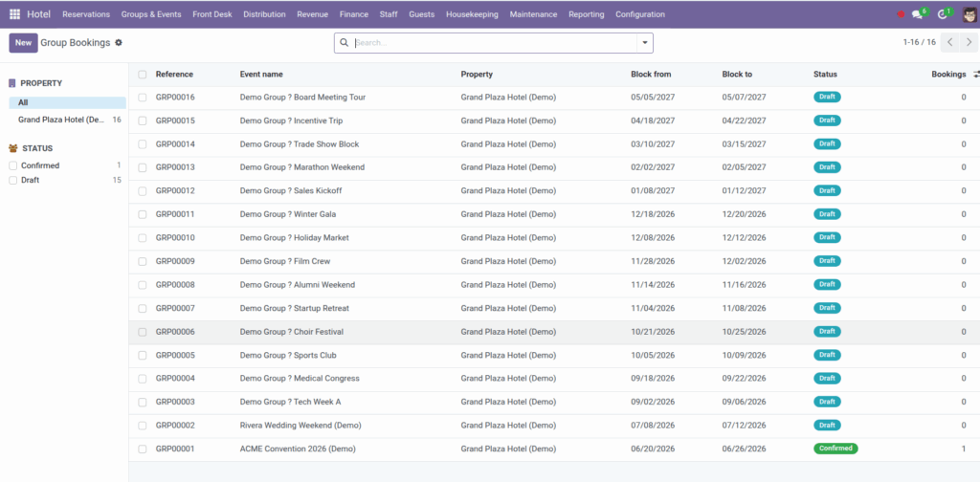Click into the Search field

[x=494, y=43]
